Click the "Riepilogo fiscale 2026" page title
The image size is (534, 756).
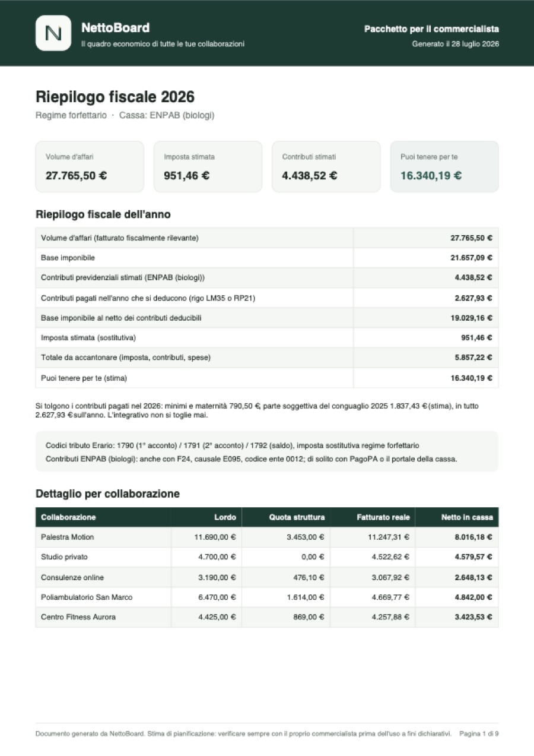[115, 97]
